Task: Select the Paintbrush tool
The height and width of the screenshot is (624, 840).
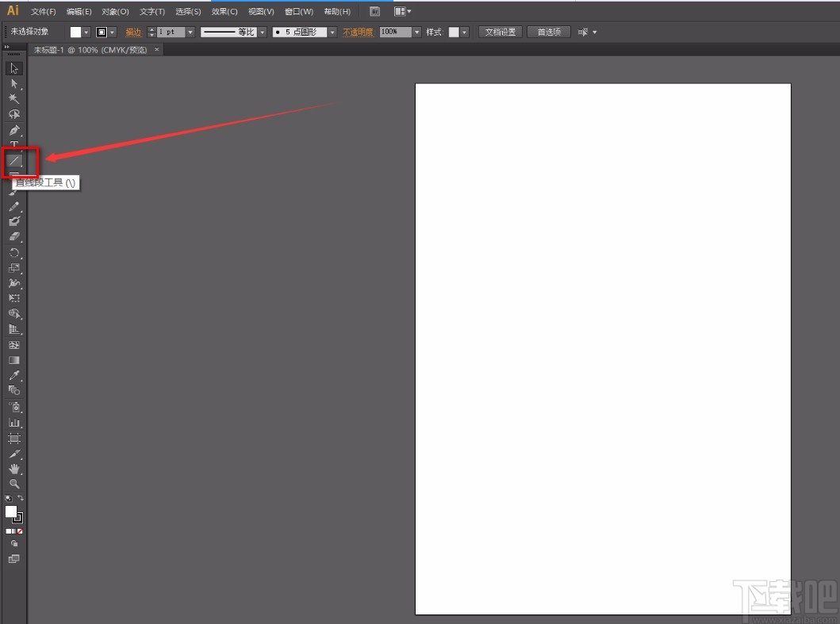Action: [x=14, y=192]
